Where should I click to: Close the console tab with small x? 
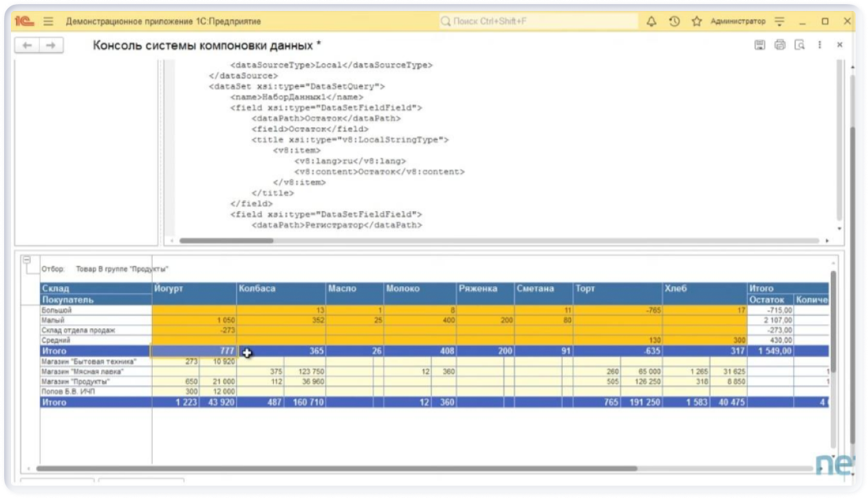839,45
